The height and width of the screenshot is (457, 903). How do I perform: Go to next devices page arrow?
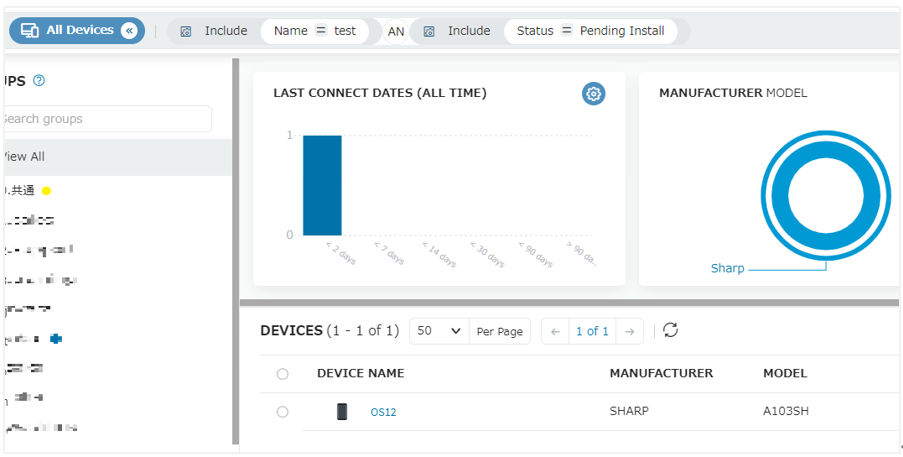click(630, 332)
